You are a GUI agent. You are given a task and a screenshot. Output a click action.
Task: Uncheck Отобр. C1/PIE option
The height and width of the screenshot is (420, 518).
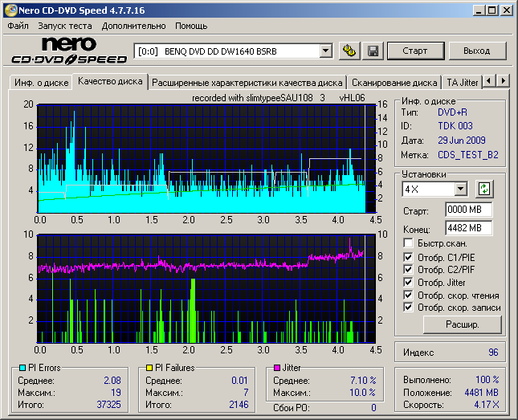(409, 256)
